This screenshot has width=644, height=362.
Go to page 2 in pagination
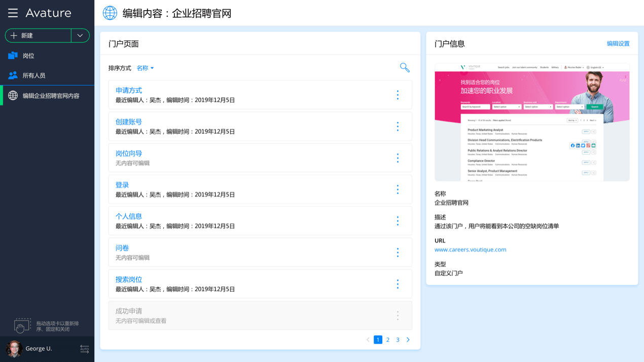coord(388,340)
